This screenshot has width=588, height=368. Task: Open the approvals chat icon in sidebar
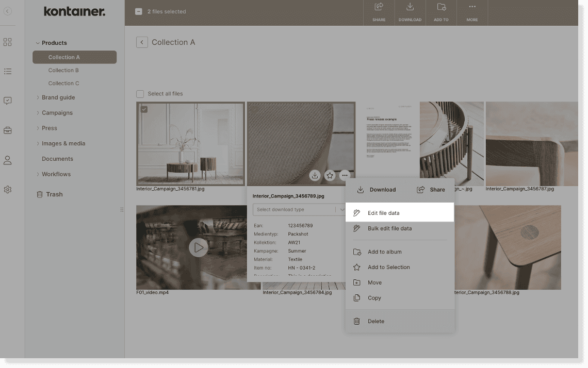point(8,101)
